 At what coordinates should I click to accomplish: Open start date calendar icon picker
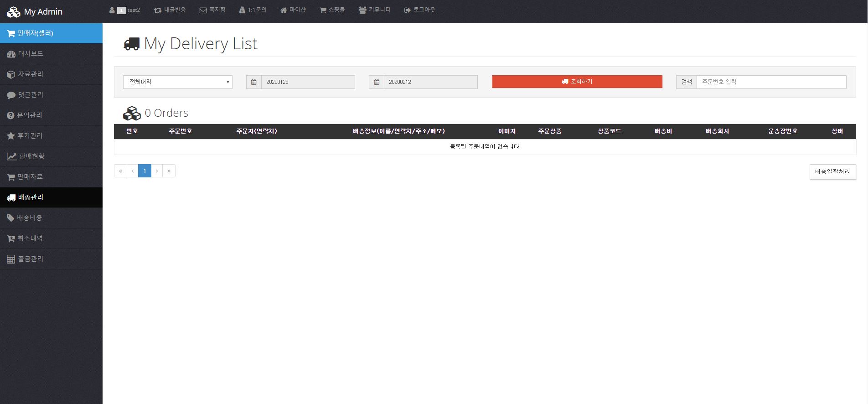click(254, 82)
